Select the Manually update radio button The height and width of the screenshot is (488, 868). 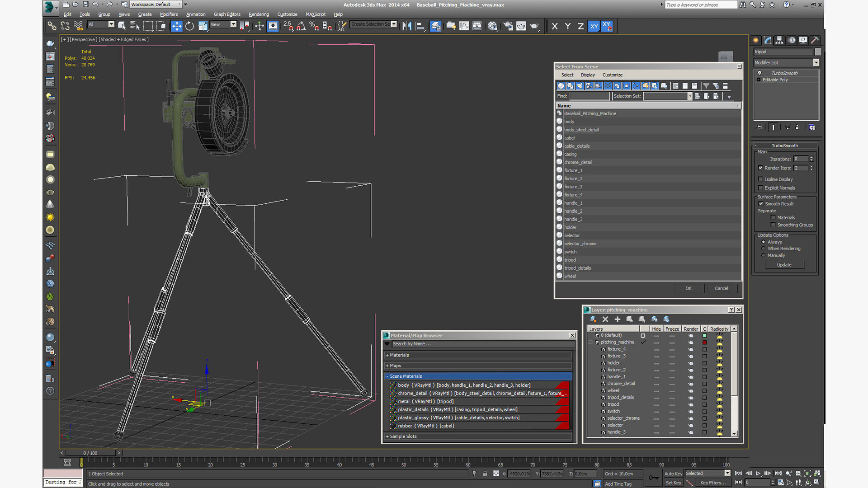click(764, 255)
